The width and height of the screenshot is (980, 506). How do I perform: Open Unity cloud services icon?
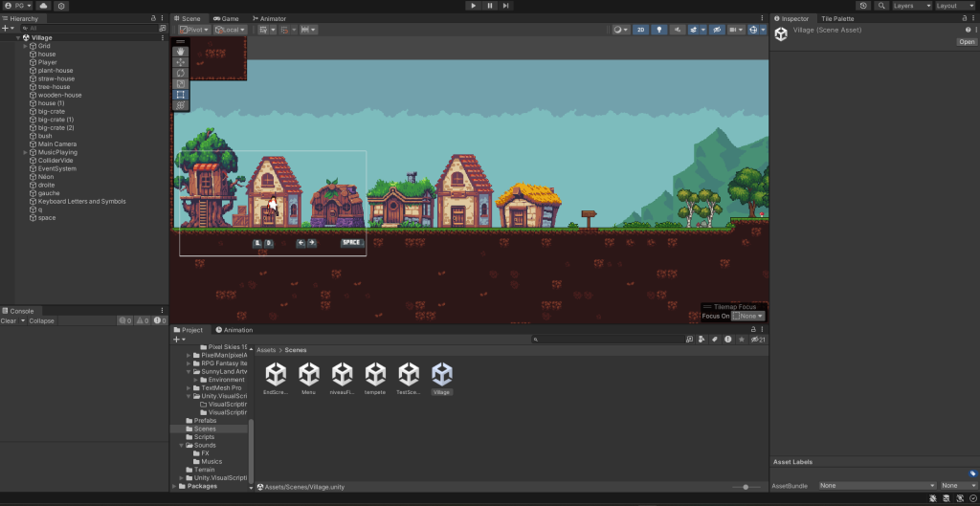click(43, 6)
